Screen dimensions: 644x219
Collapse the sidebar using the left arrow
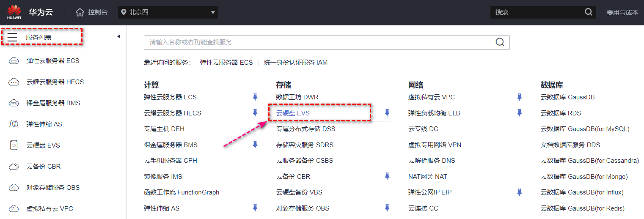pyautogui.click(x=119, y=36)
